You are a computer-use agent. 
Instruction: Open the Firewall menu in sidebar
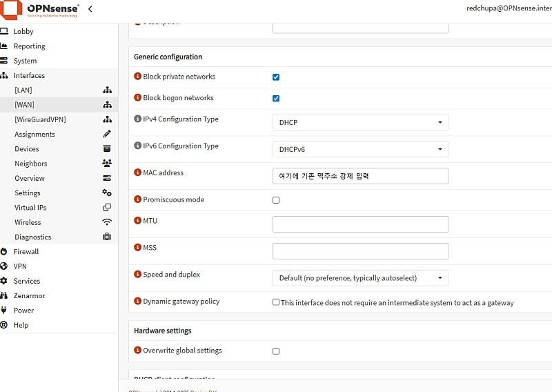point(26,252)
